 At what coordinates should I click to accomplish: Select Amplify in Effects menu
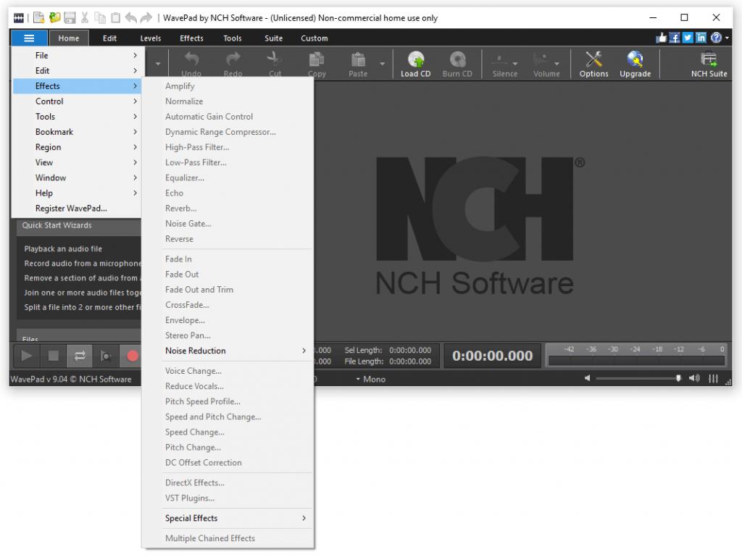pos(228,86)
